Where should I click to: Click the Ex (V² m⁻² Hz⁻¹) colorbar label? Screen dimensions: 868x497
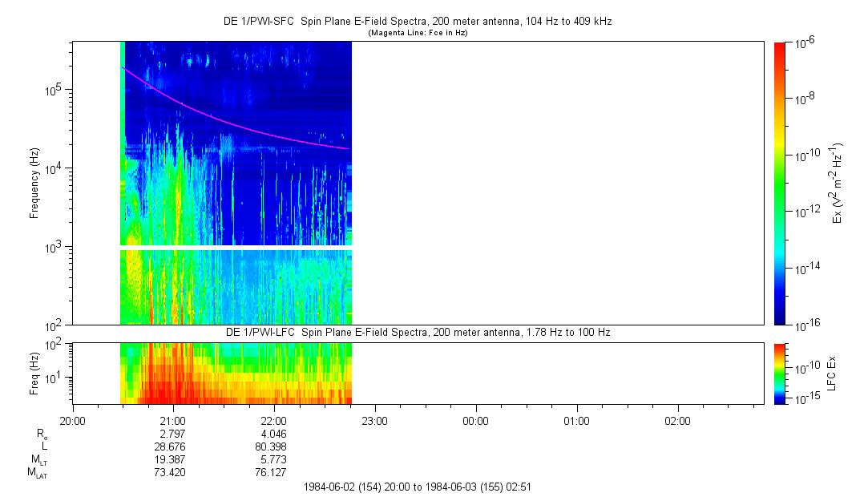coord(838,183)
